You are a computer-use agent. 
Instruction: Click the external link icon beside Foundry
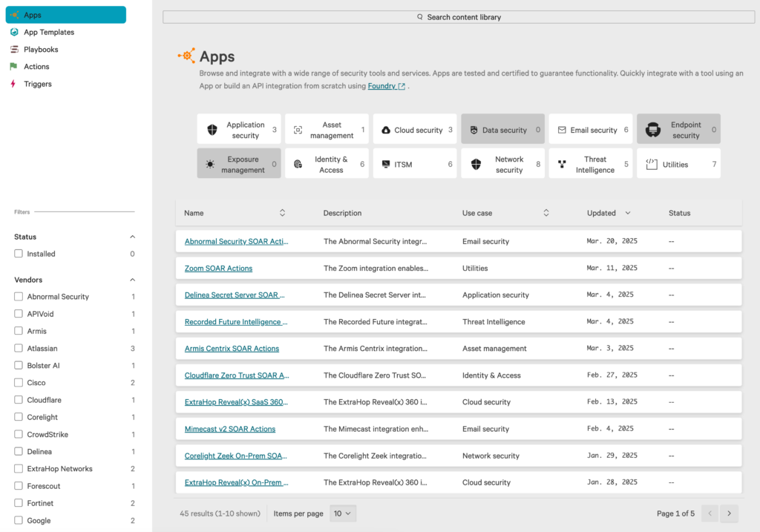pyautogui.click(x=402, y=86)
